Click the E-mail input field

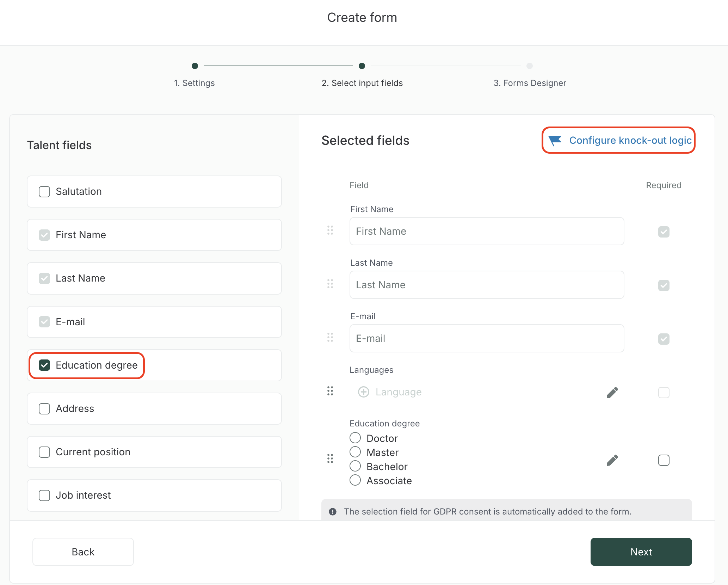point(486,338)
